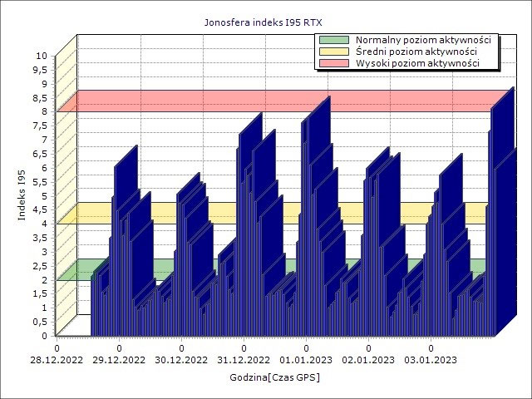Screen dimensions: 532x399
Task: Select the 29.12.2022 date label
Action: 119,360
